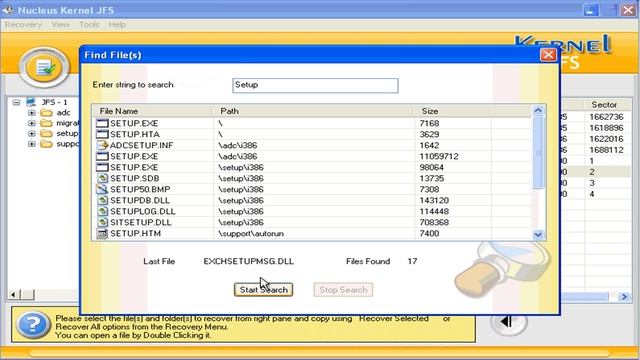Click the Stop Search button
The width and height of the screenshot is (640, 360).
(x=343, y=290)
